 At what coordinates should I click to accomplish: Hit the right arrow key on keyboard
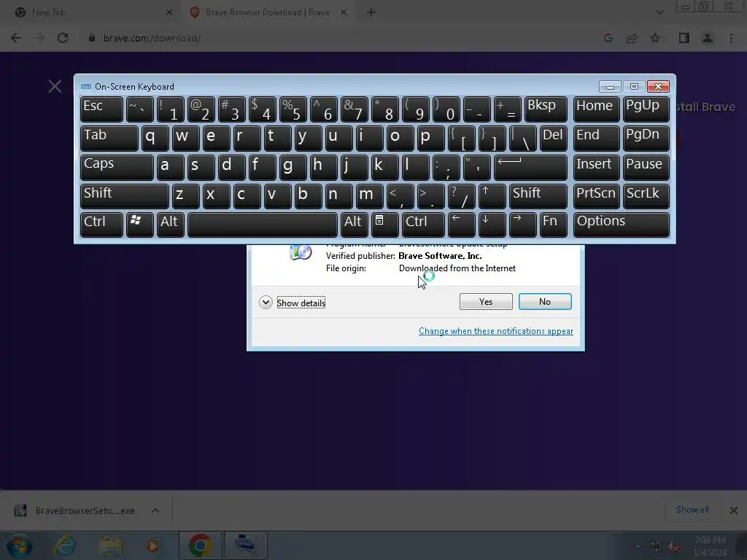[x=522, y=225]
